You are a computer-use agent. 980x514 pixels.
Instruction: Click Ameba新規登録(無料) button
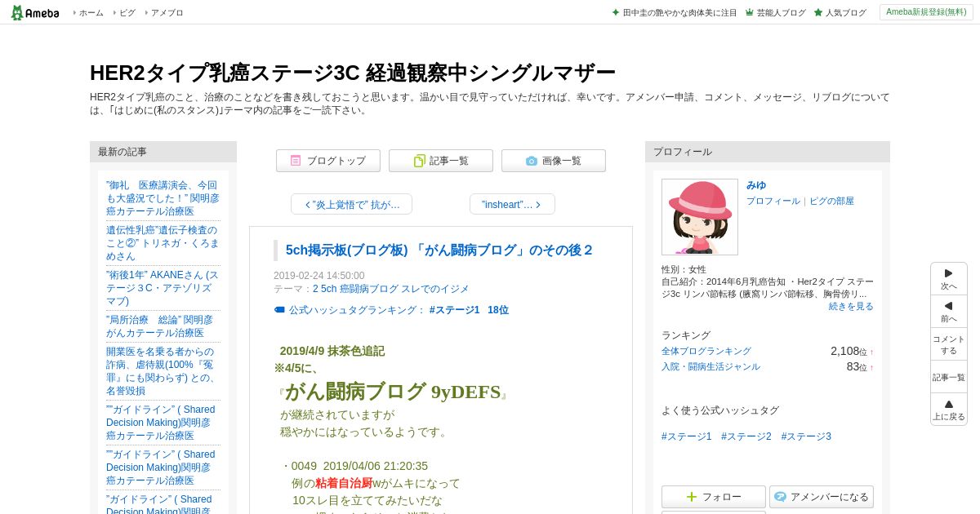point(926,12)
